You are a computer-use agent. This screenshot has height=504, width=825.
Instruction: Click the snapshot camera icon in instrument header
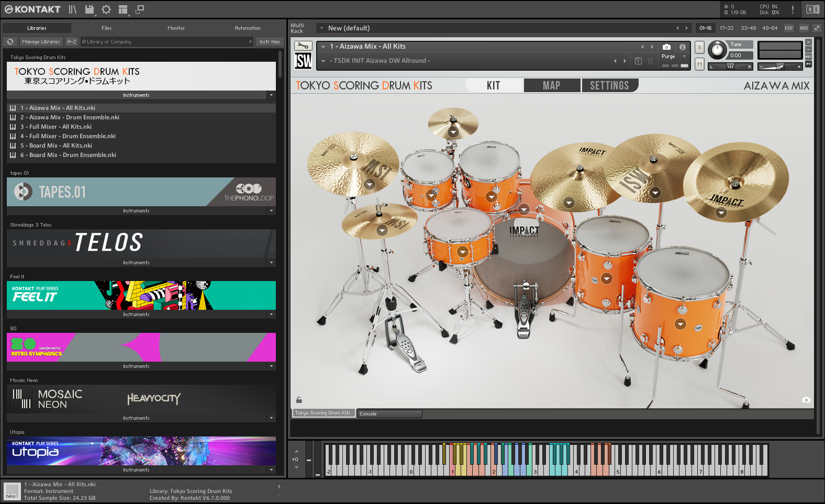(666, 47)
